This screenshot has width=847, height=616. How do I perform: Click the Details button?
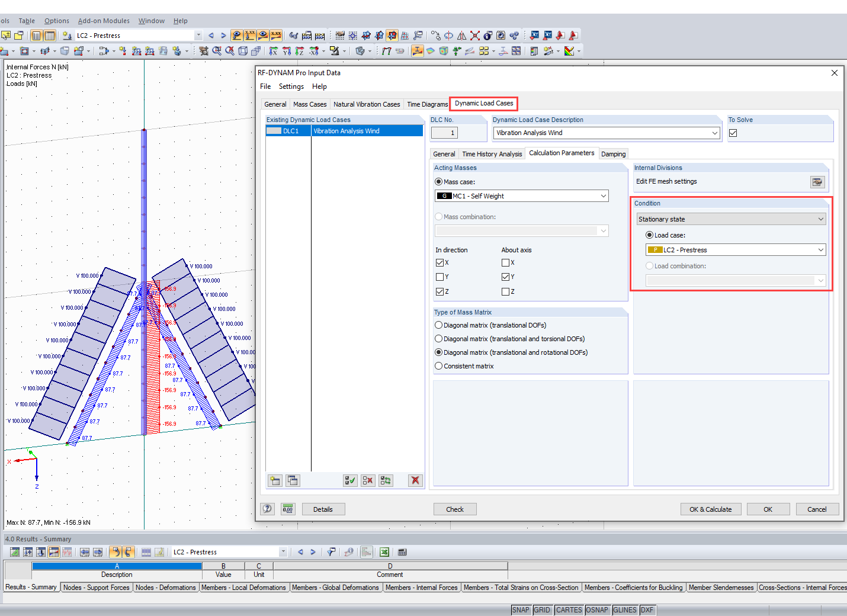[323, 509]
